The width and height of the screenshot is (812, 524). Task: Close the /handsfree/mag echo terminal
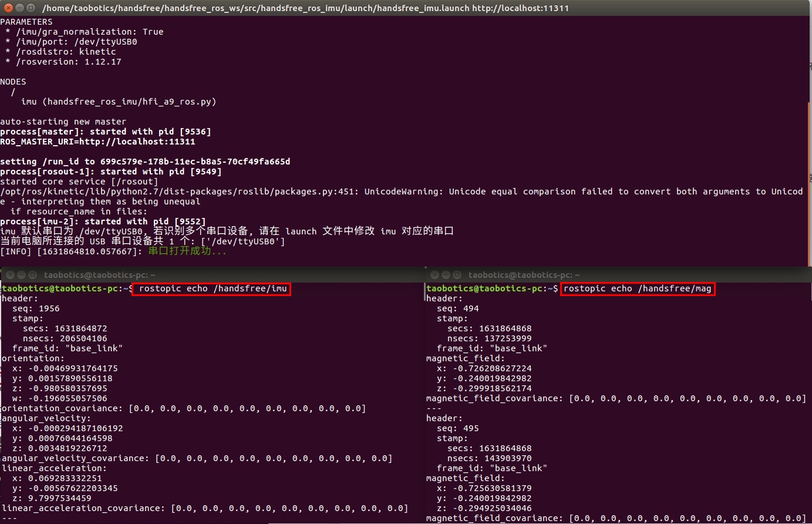click(434, 275)
